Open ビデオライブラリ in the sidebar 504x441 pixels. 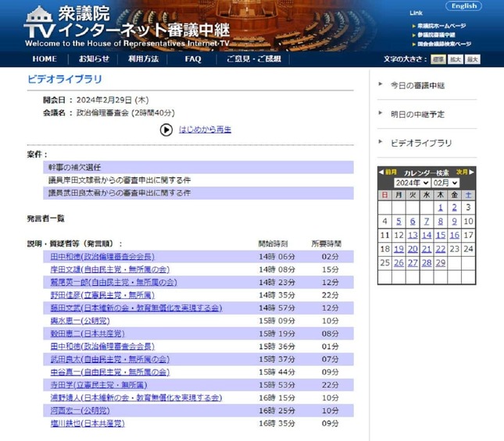click(420, 143)
